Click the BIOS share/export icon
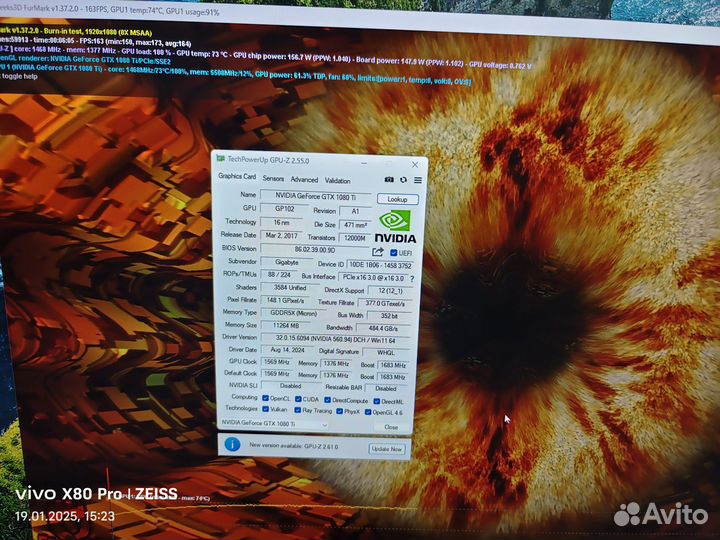This screenshot has width=720, height=540. (x=377, y=252)
